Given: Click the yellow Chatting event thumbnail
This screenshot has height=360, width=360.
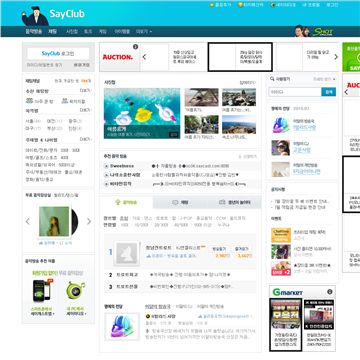Looking at the screenshot, I should (281, 235).
